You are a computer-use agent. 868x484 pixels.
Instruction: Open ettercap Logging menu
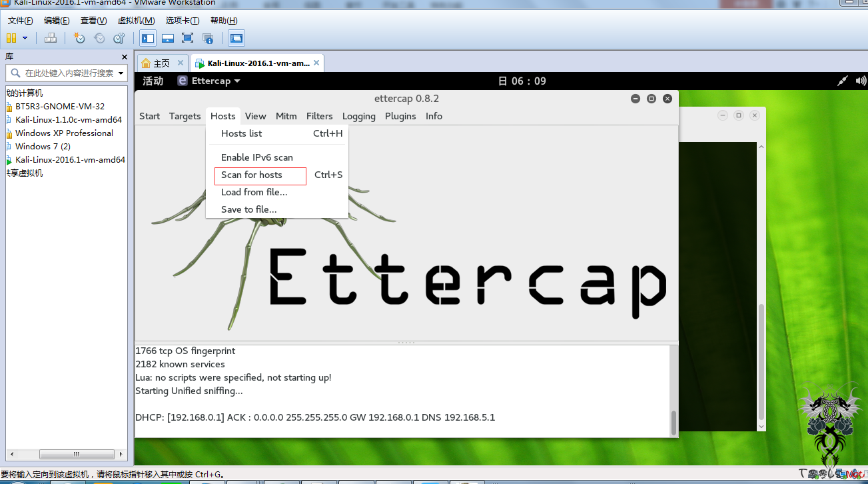pos(359,116)
